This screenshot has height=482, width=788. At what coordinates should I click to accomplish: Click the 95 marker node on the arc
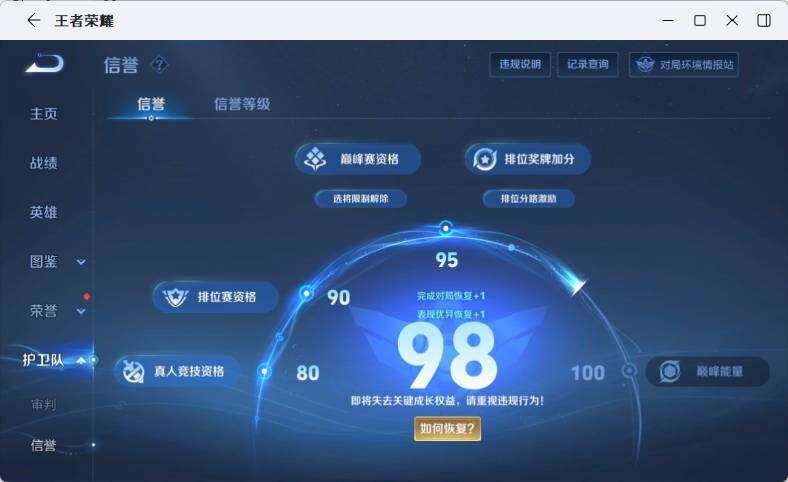[445, 228]
